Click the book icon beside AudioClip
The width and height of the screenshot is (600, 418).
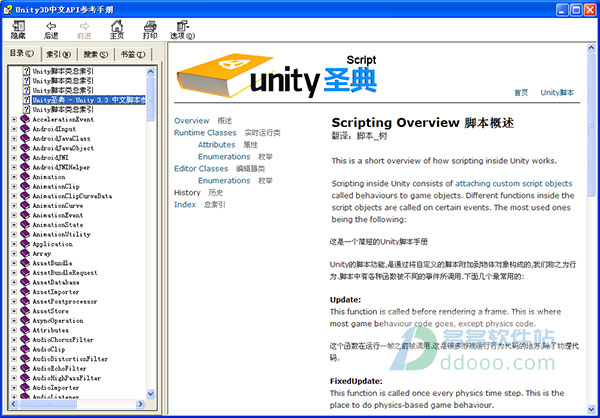(25, 349)
